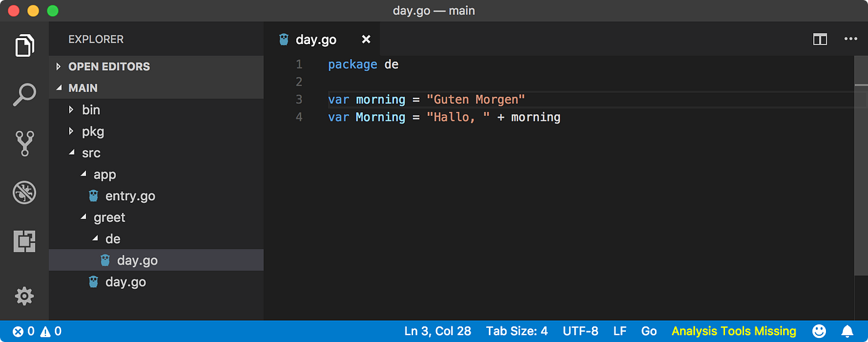Viewport: 868px width, 342px height.
Task: Click the errors and warnings counter
Action: pos(37,331)
